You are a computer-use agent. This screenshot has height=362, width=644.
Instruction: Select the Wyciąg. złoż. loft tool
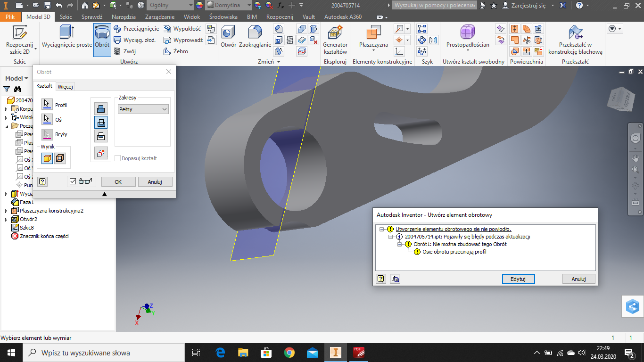click(135, 40)
